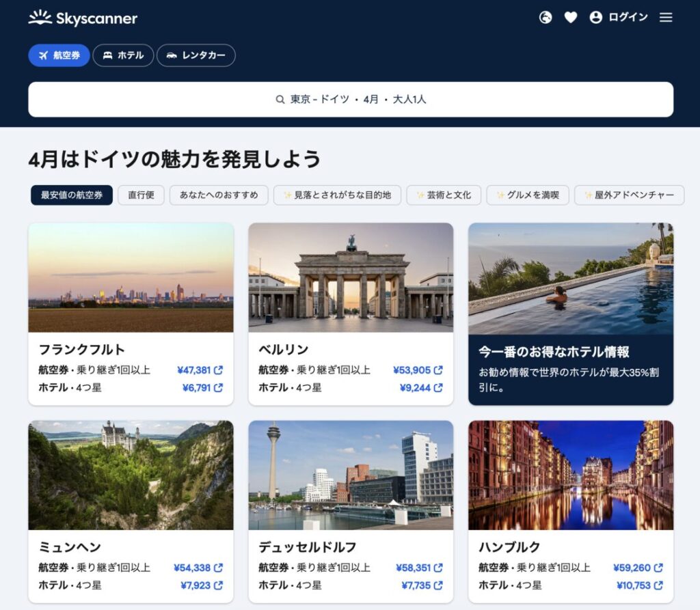Click the Skyscanner logo

83,18
